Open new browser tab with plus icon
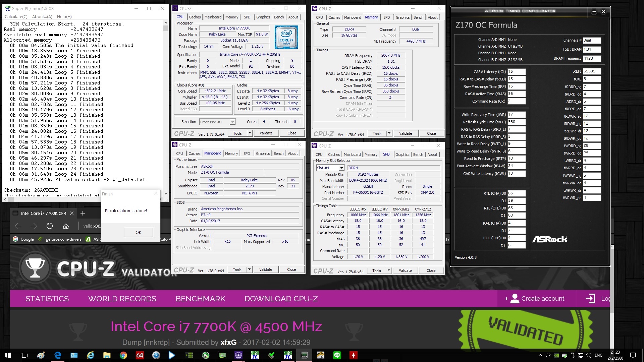 83,214
